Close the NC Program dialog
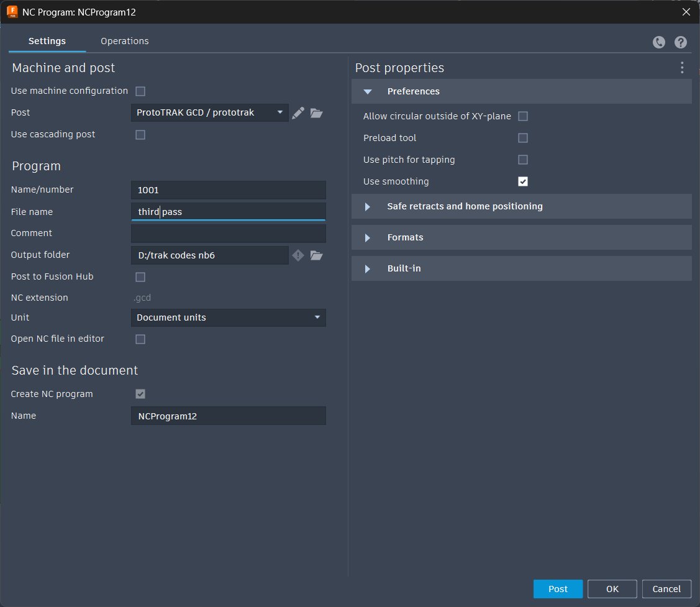Viewport: 700px width, 607px height. 686,12
